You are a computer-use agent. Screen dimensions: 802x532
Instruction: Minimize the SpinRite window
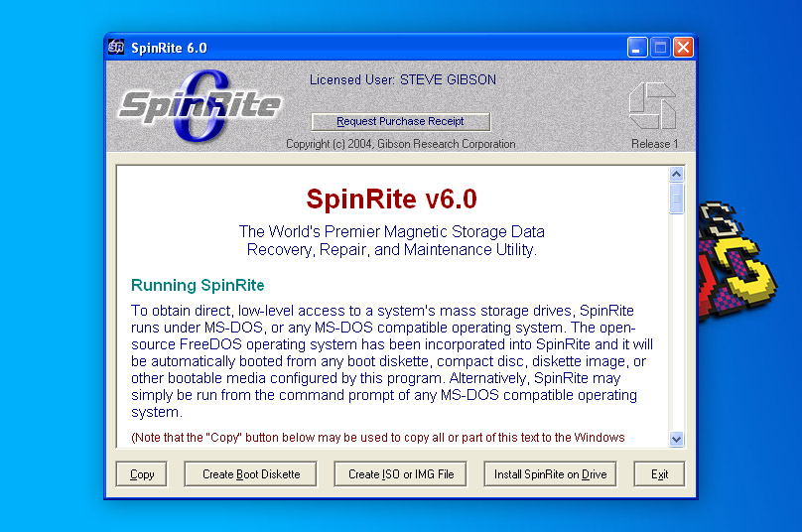coord(637,48)
